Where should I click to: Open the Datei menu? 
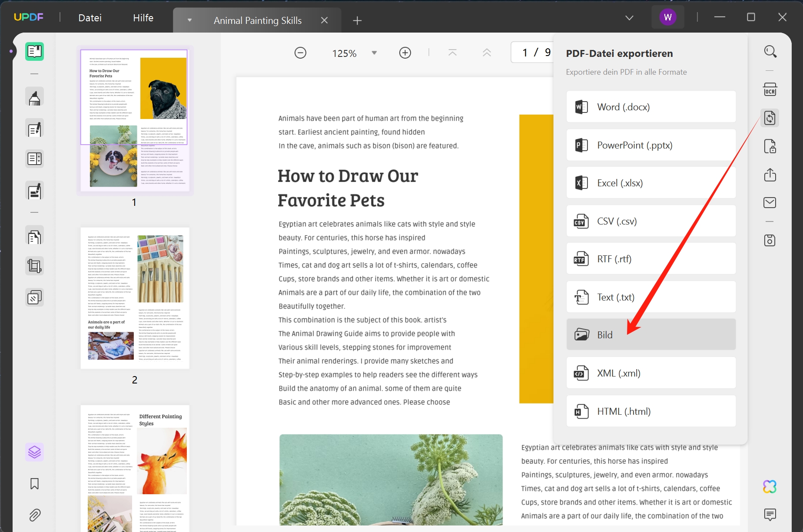[x=90, y=18]
